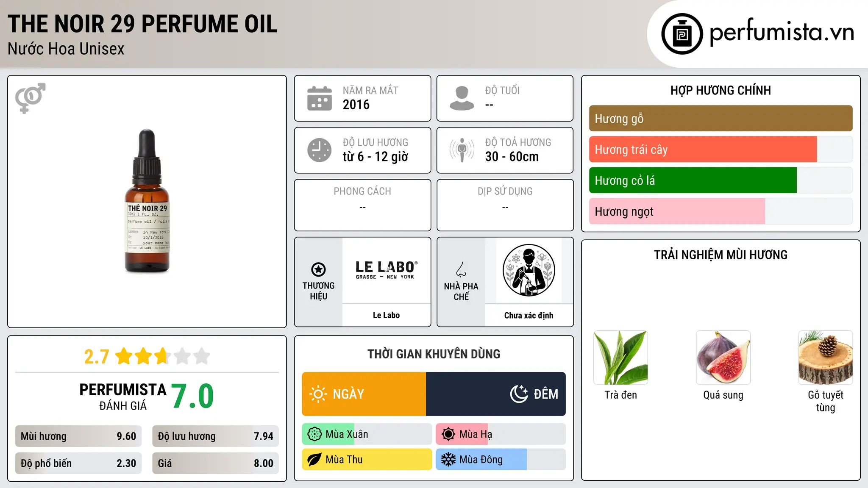Image resolution: width=868 pixels, height=488 pixels.
Task: Click the 30 - 60cm sillage value
Action: pos(512,157)
